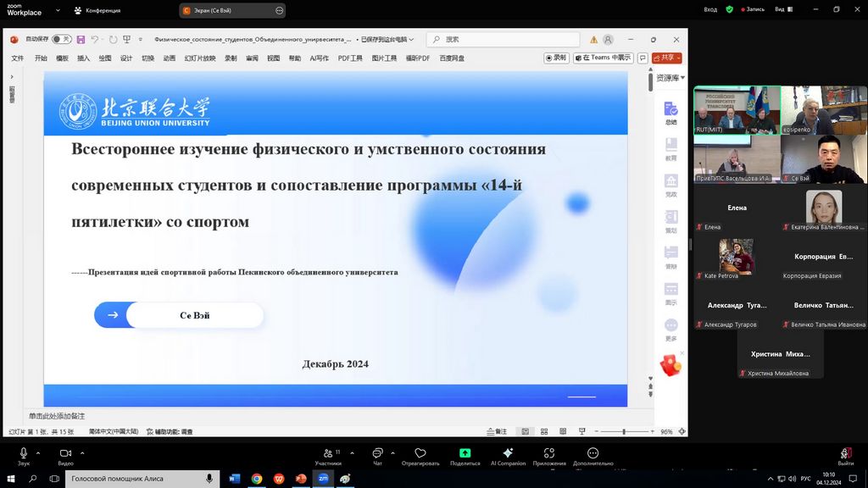The height and width of the screenshot is (488, 868).
Task: Open the 插入 ribbon tab
Action: pyautogui.click(x=83, y=58)
